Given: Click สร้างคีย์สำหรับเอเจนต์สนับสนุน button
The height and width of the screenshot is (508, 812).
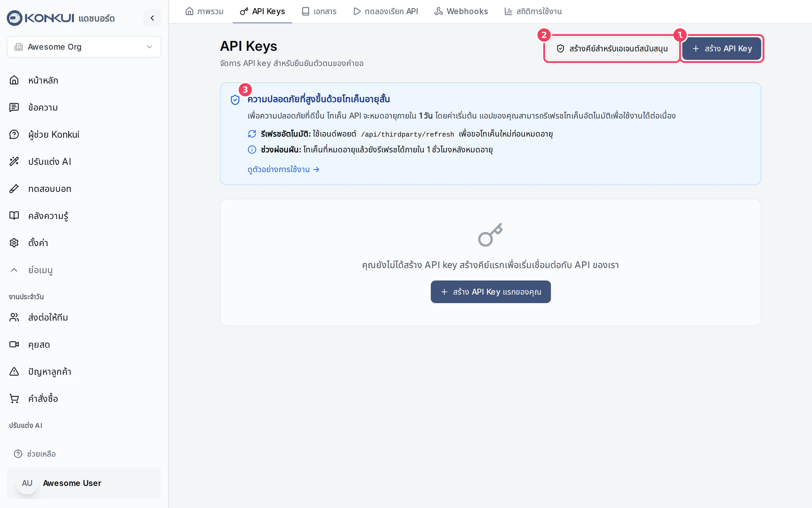Looking at the screenshot, I should 612,49.
